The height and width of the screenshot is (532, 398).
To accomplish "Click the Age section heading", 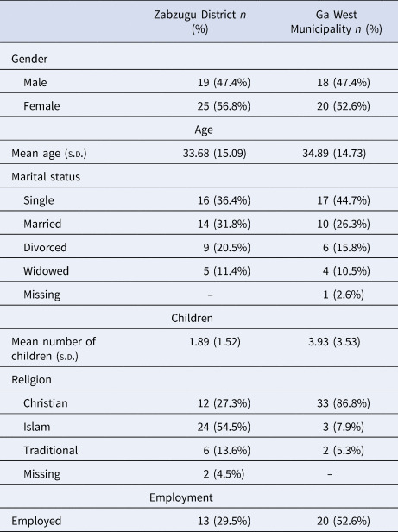I will tap(204, 130).
